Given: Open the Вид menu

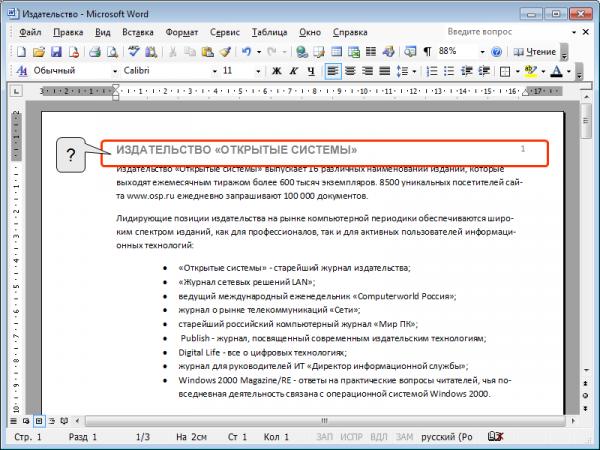Looking at the screenshot, I should pos(103,33).
